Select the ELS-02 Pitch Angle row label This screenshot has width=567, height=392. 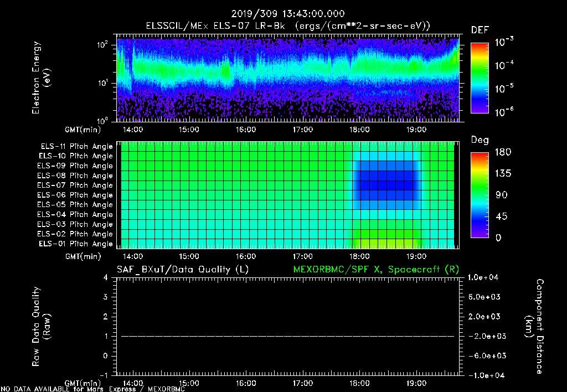click(75, 234)
